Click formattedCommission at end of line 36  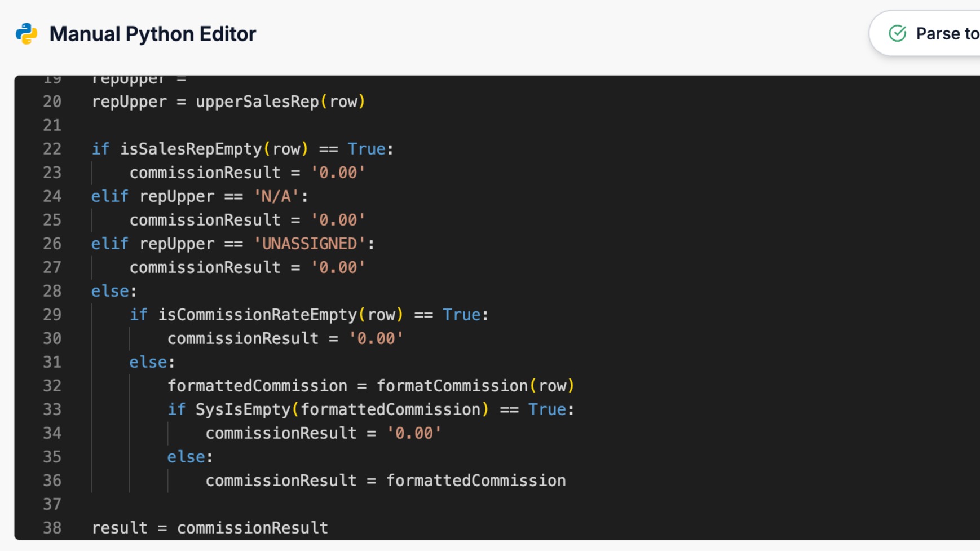475,481
